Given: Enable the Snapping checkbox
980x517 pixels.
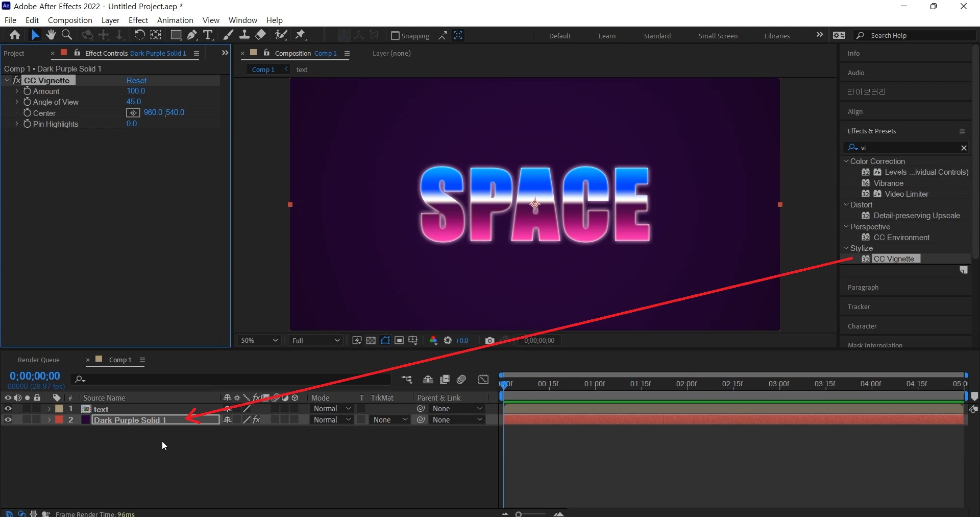Looking at the screenshot, I should coord(395,36).
